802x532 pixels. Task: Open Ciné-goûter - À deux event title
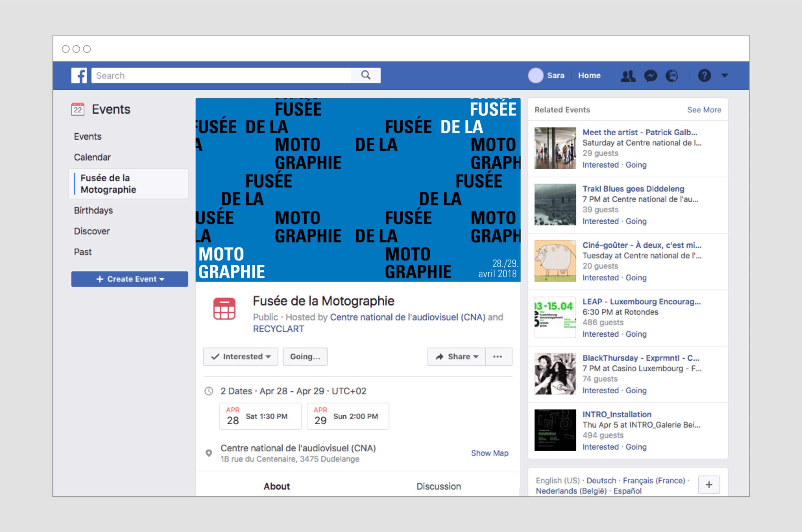(642, 245)
